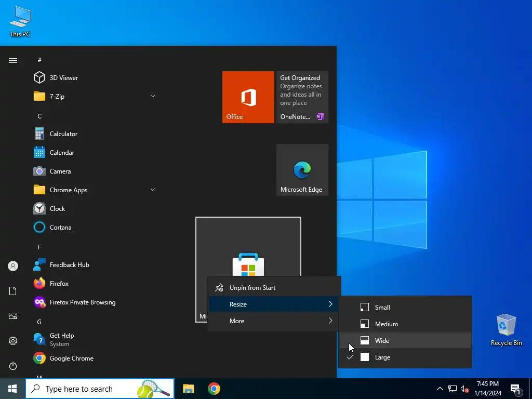Expand the Chrome Apps folder chevron
The image size is (532, 399).
coord(153,190)
